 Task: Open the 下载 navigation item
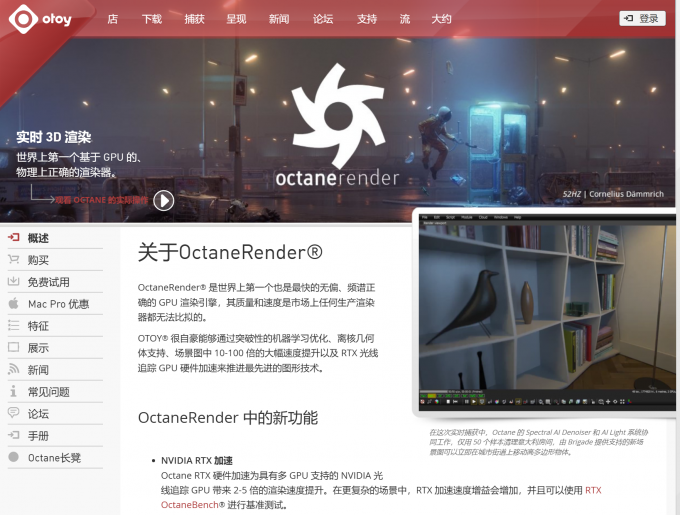(x=152, y=19)
